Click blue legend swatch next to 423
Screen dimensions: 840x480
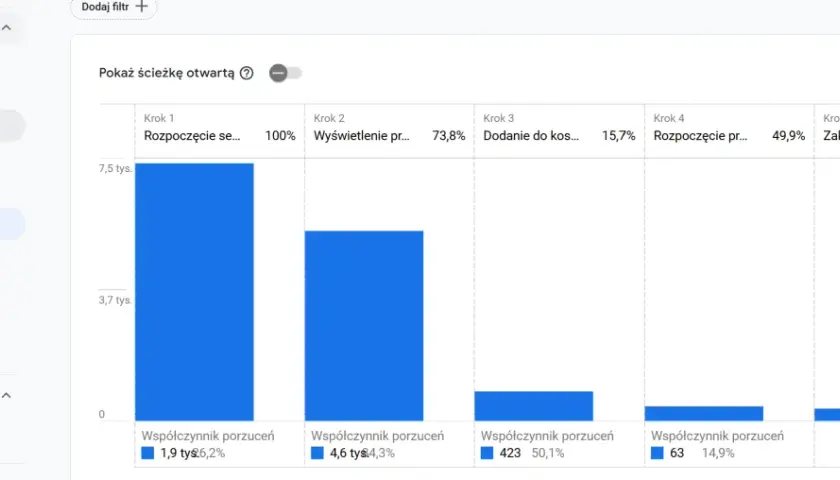tap(487, 453)
